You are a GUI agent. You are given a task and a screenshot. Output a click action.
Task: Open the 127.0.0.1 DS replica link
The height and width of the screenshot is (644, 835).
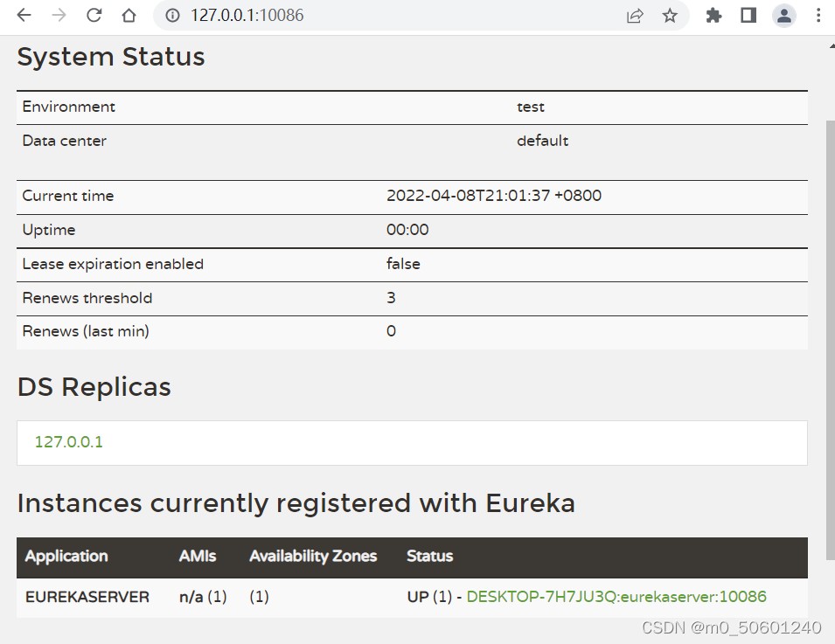[68, 442]
